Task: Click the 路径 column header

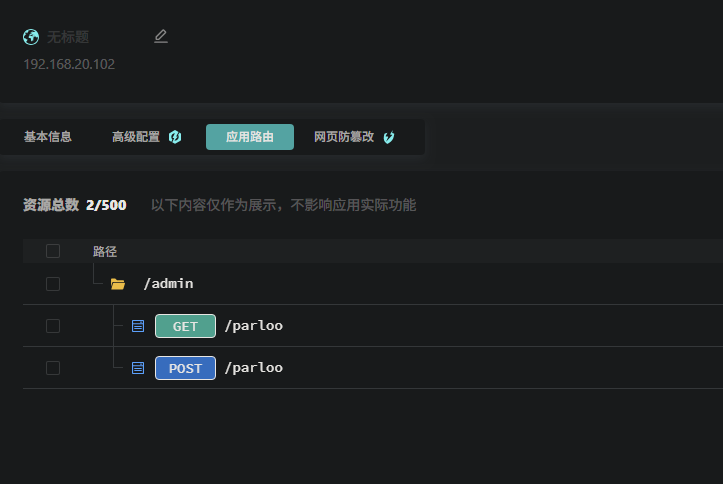Action: (105, 251)
